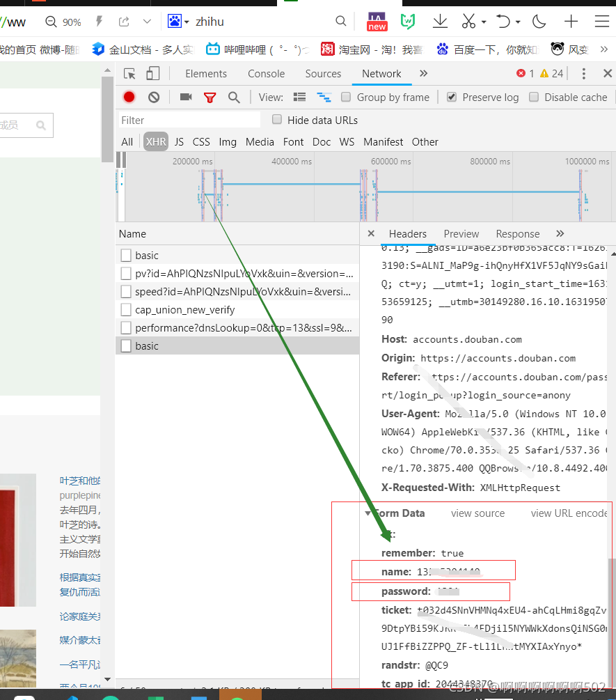The width and height of the screenshot is (616, 700).
Task: Filter requests by JS type
Action: coord(179,142)
